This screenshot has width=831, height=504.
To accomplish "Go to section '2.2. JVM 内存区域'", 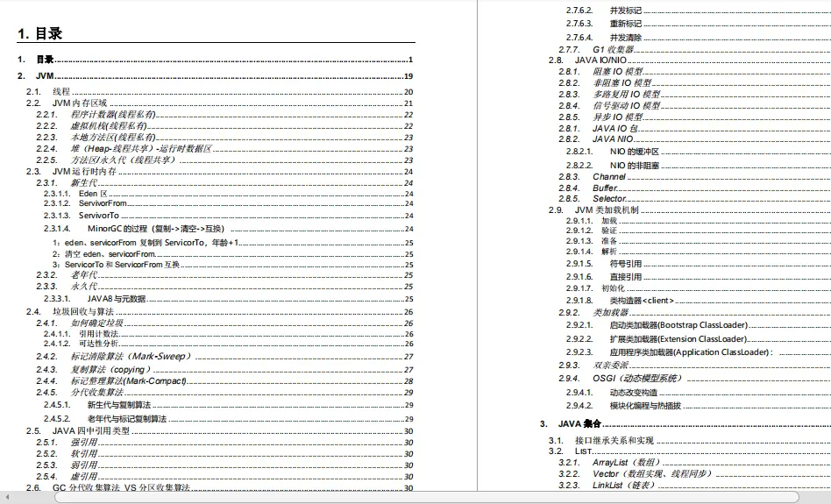I will pyautogui.click(x=219, y=103).
